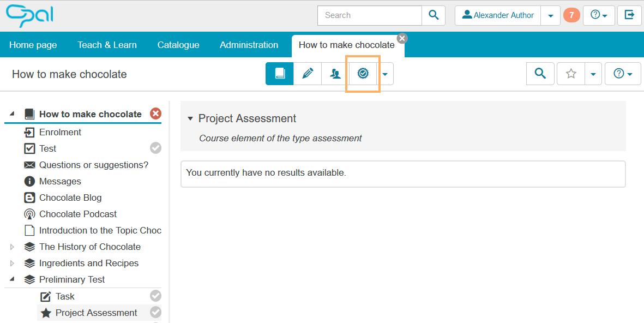The height and width of the screenshot is (323, 644).
Task: Expand The History of Chocolate node
Action: pyautogui.click(x=13, y=247)
